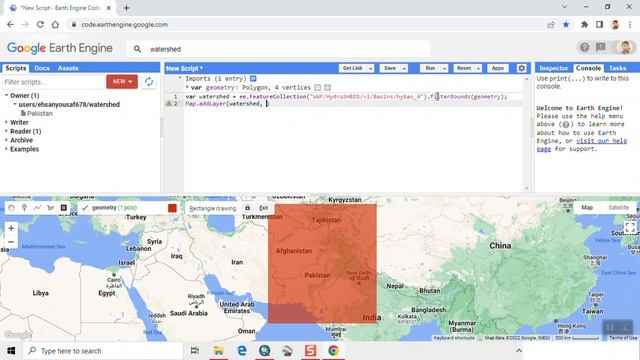Viewport: 640px width, 360px height.
Task: Select the draw rectangle tool
Action: (x=64, y=208)
